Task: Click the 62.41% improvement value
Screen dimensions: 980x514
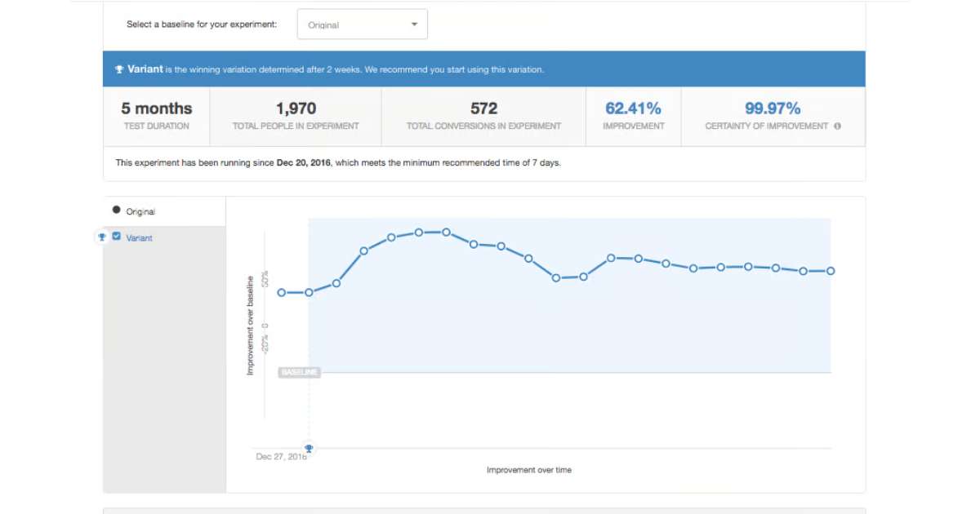Action: click(633, 109)
